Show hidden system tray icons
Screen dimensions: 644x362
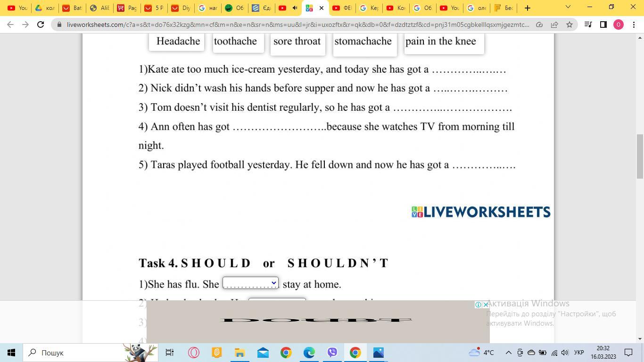click(508, 353)
